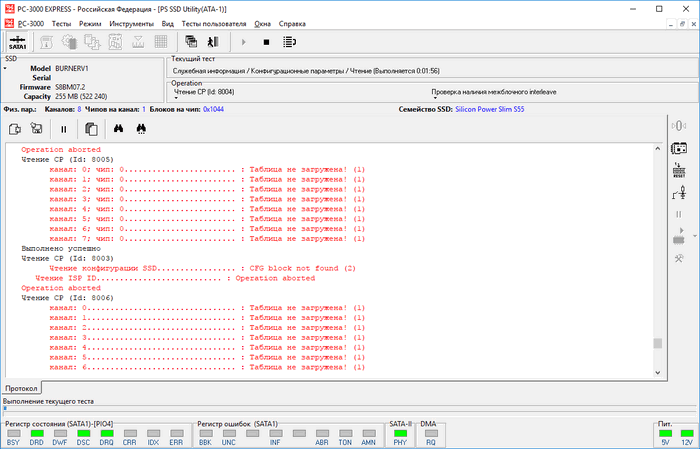The image size is (700, 449).
Task: Click the SATA1 port selector icon
Action: [17, 42]
